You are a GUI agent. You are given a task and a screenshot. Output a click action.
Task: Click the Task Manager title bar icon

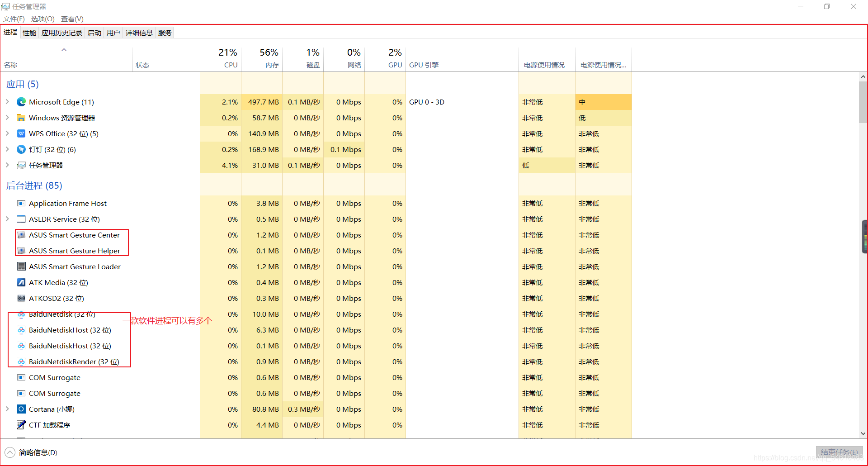coord(5,7)
